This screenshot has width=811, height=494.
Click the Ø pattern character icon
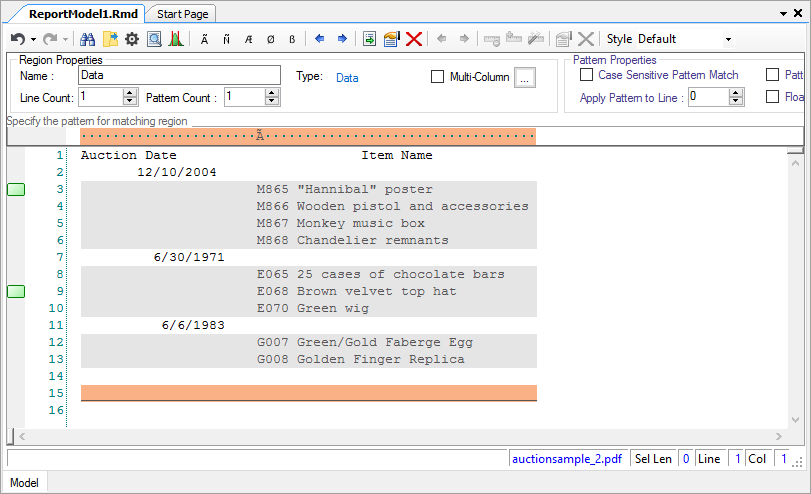270,39
